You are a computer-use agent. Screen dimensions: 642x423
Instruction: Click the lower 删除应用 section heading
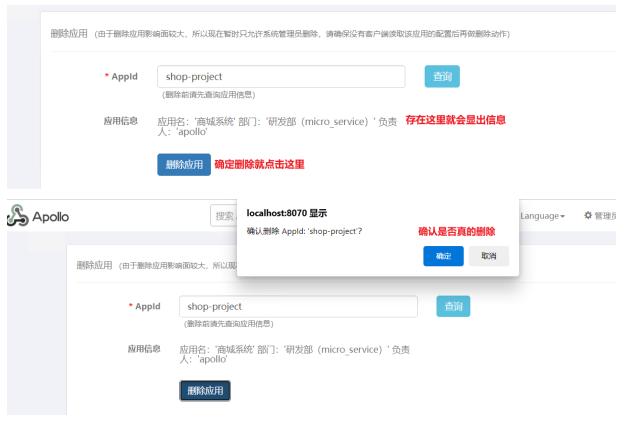(x=94, y=265)
